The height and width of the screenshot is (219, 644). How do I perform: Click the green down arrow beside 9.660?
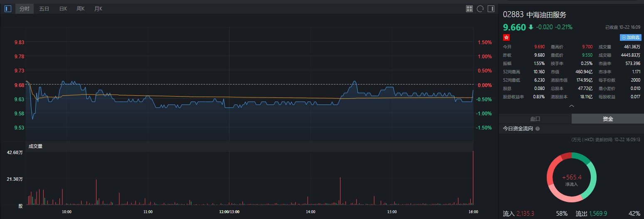pos(531,27)
